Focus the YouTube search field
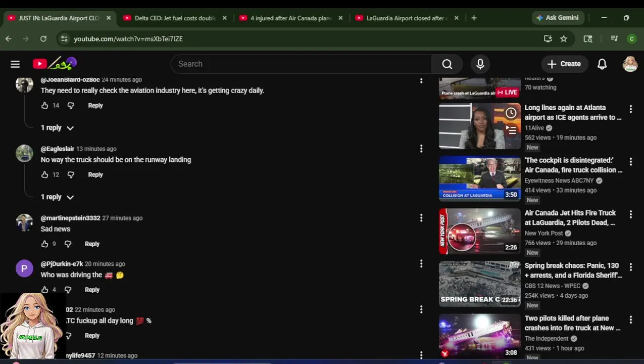This screenshot has height=364, width=644. 302,64
